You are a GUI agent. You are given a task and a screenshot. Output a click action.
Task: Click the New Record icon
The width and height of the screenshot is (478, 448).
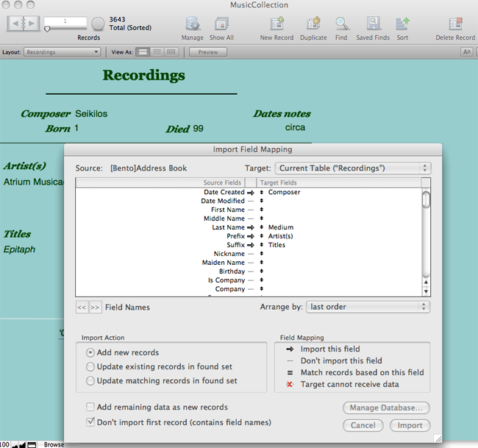(x=277, y=24)
